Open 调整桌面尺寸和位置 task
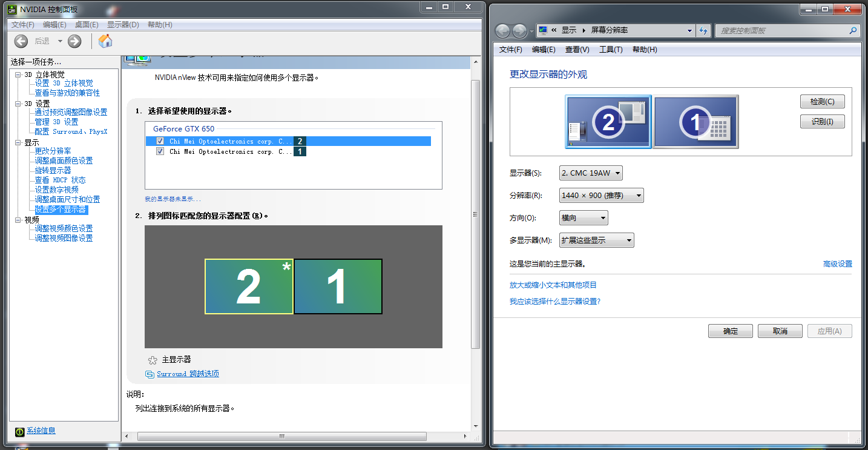This screenshot has height=450, width=868. [67, 200]
